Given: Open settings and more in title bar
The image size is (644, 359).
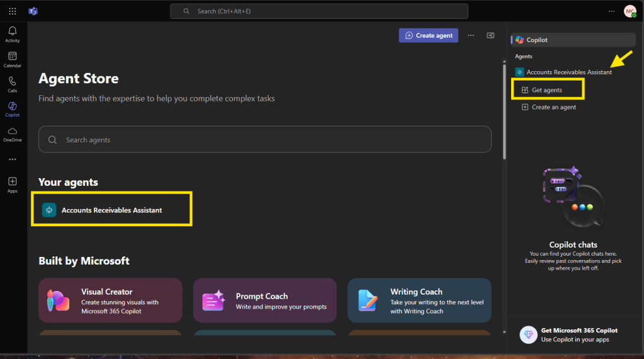Looking at the screenshot, I should point(611,11).
